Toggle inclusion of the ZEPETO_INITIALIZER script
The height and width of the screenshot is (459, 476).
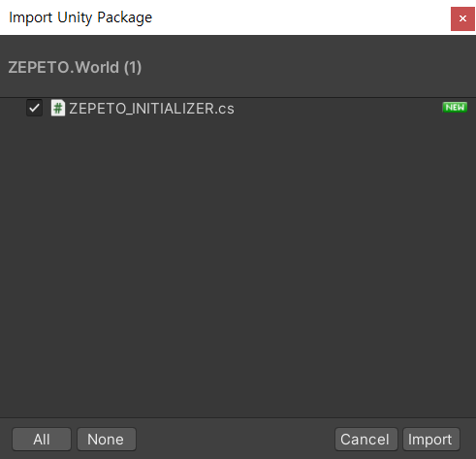[x=34, y=108]
